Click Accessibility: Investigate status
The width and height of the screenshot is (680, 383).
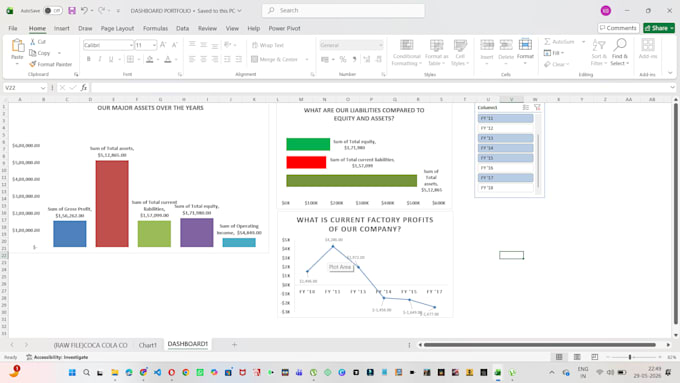(x=57, y=357)
